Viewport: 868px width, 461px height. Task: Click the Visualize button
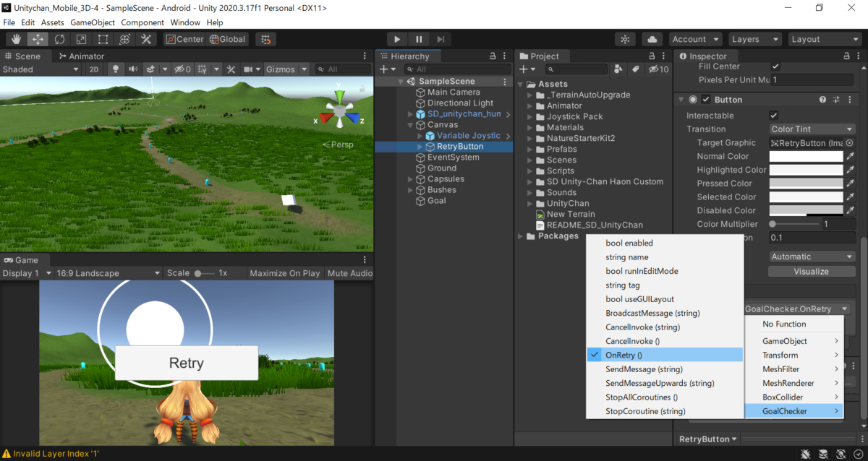[811, 272]
